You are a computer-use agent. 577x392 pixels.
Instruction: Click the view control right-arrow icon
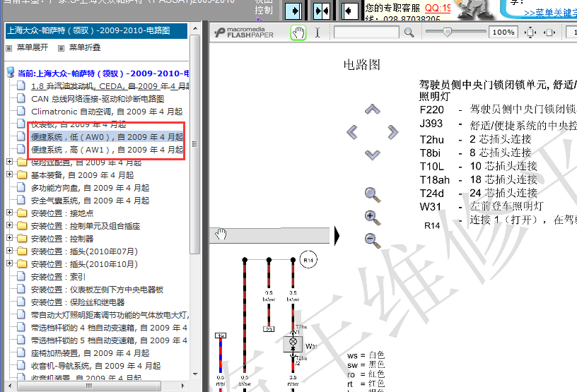click(x=293, y=11)
